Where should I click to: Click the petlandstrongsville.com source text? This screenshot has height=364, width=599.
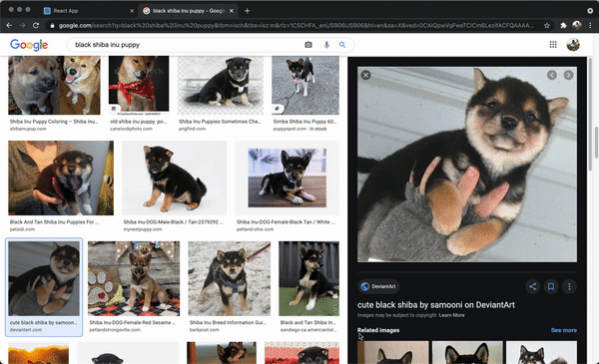point(115,330)
